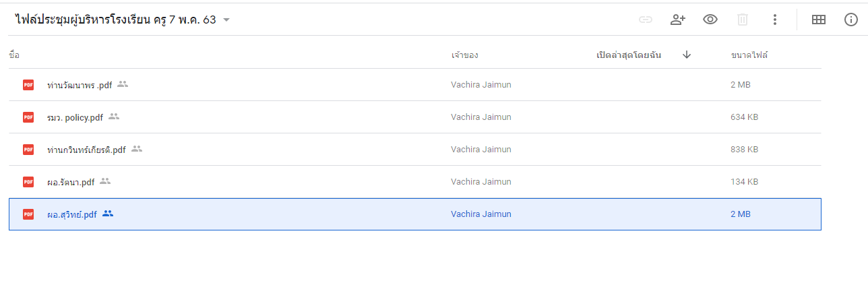Click the owner column header
Screen dimensions: 868x281
(x=465, y=55)
